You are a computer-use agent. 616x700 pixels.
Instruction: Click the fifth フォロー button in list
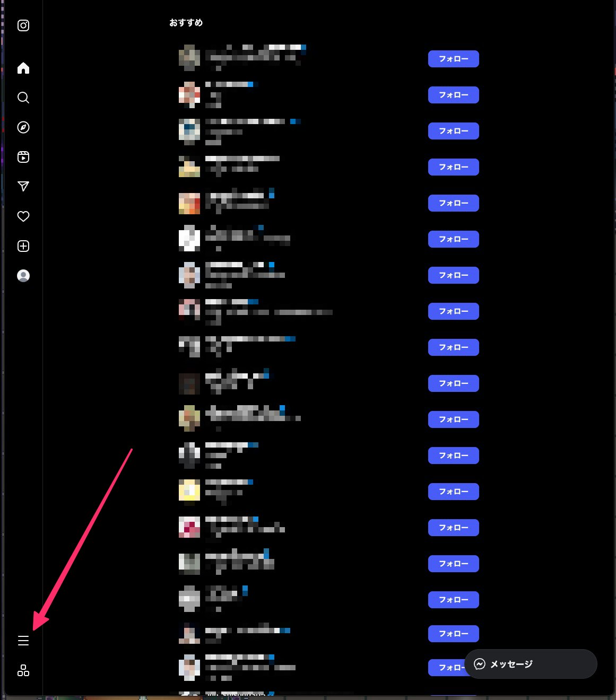454,203
